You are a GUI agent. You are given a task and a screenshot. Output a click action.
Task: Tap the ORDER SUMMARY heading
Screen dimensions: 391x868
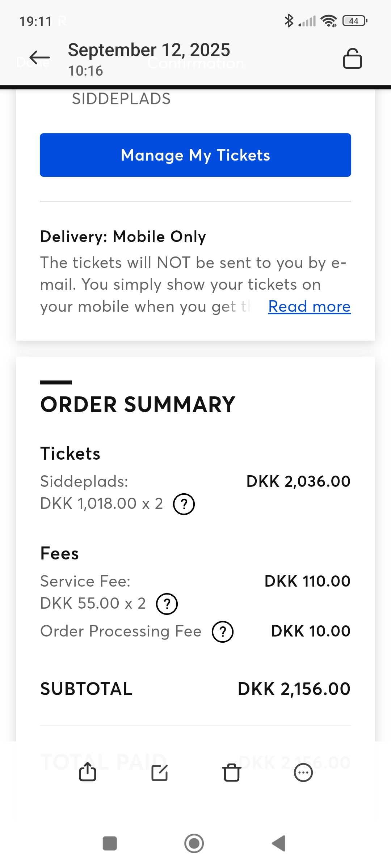pos(138,404)
